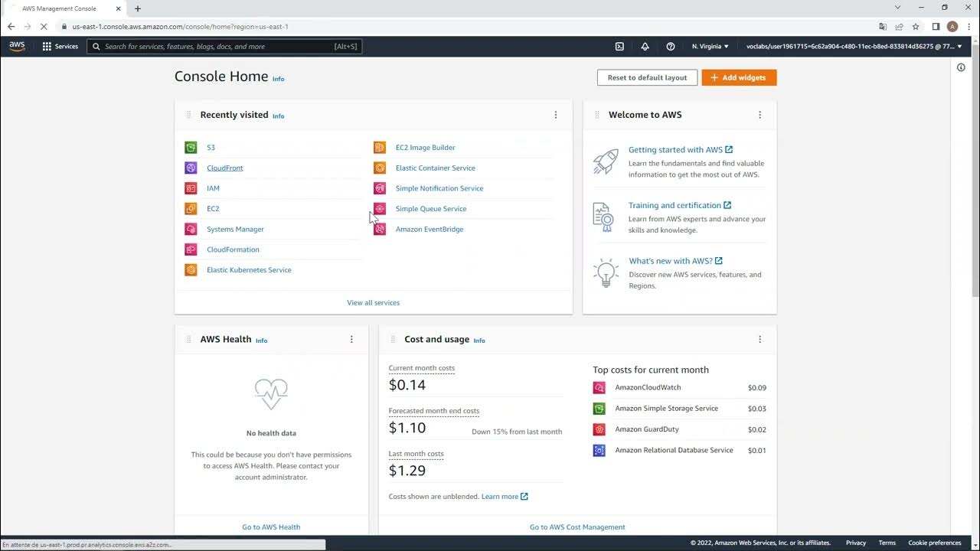Click the browser address bar URL
Image resolution: width=980 pixels, height=551 pixels.
point(180,26)
